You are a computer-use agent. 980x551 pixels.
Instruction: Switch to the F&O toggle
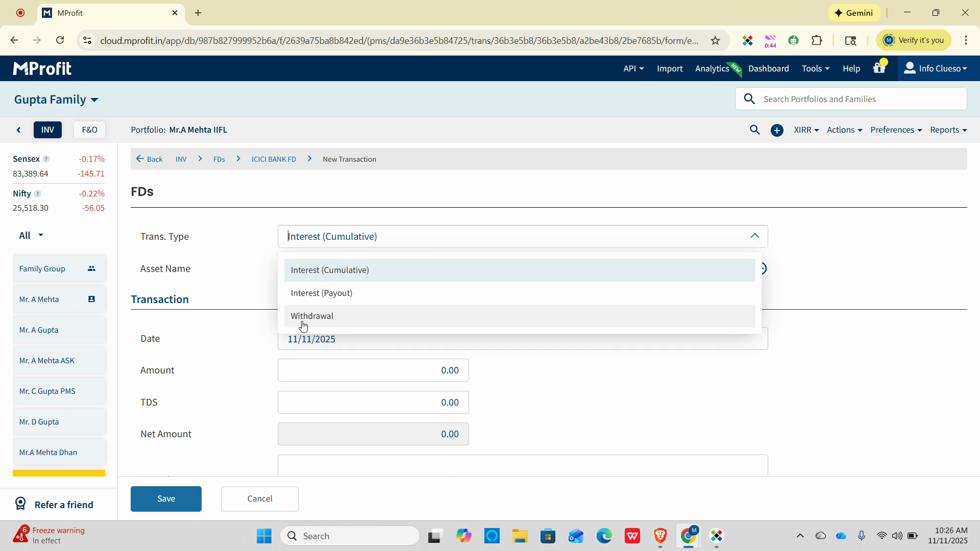89,130
